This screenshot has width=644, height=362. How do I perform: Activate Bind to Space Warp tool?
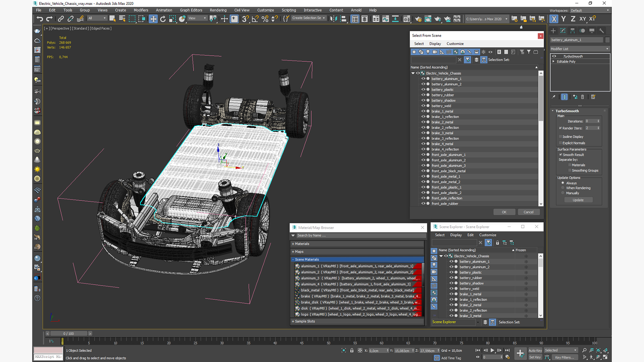click(80, 19)
